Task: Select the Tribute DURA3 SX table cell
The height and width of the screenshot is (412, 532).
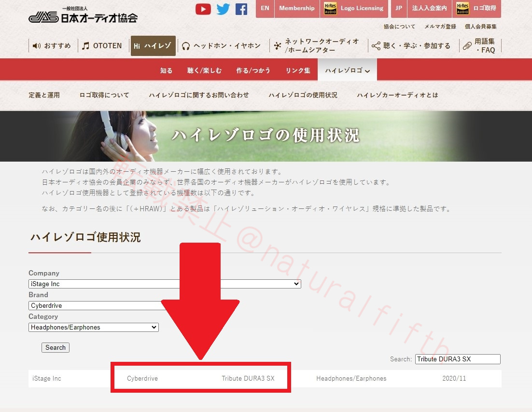Action: tap(248, 378)
